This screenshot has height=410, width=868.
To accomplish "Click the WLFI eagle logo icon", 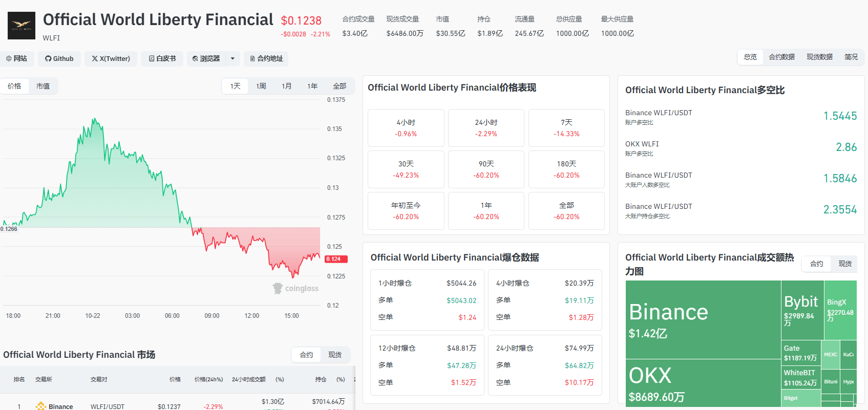I will (22, 26).
